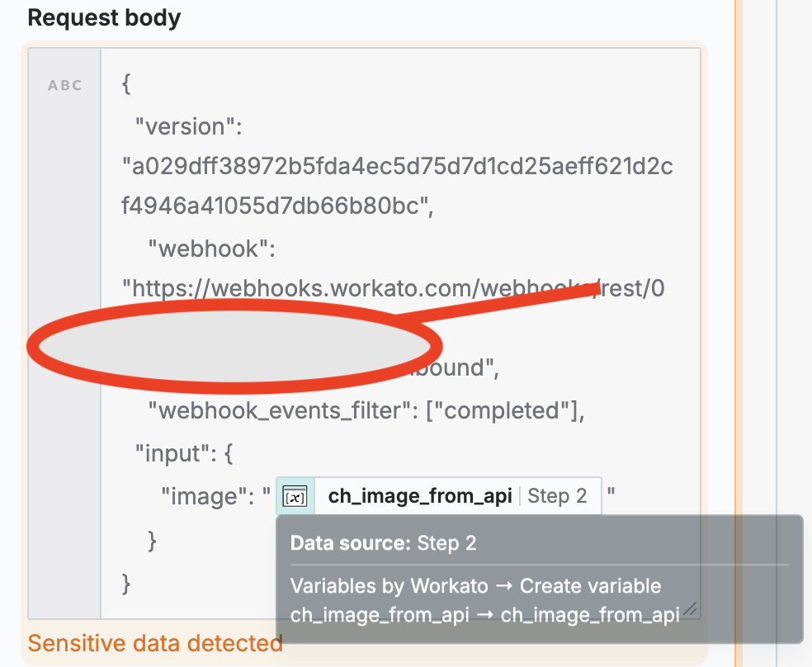Open the Sensitive data detected warning
Screen dimensions: 812x667
click(155, 643)
